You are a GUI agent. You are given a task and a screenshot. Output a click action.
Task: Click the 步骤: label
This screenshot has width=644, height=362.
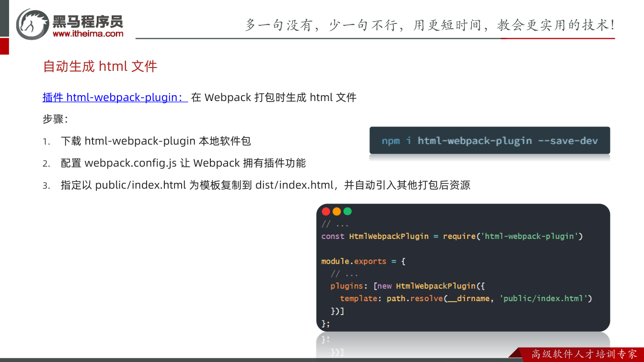coord(56,119)
